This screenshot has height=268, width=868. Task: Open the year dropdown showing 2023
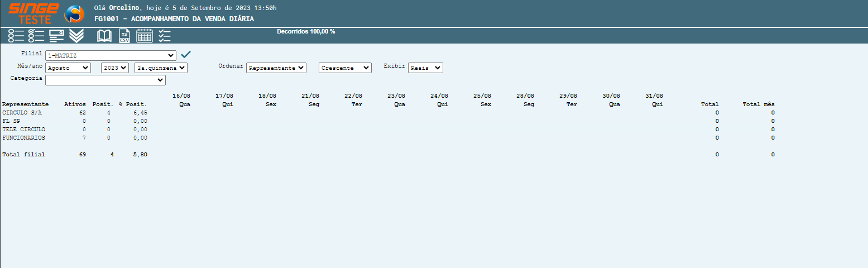point(115,68)
